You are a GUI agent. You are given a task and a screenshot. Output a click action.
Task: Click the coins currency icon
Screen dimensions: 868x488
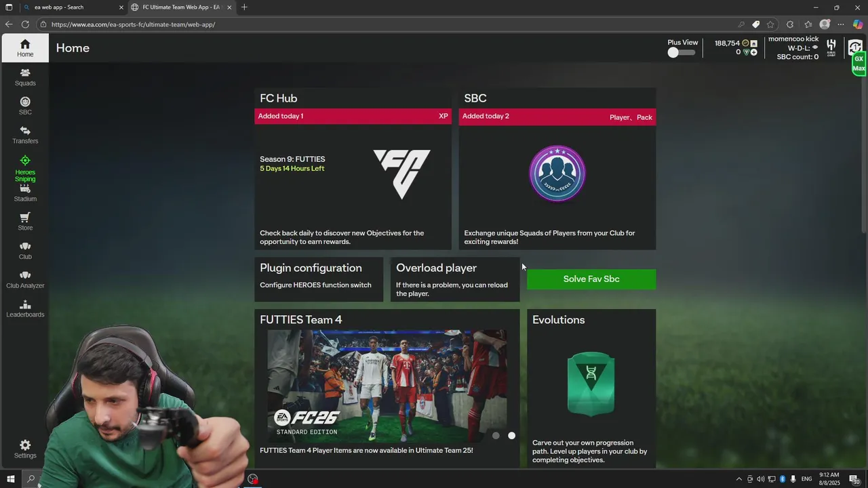[x=745, y=43]
